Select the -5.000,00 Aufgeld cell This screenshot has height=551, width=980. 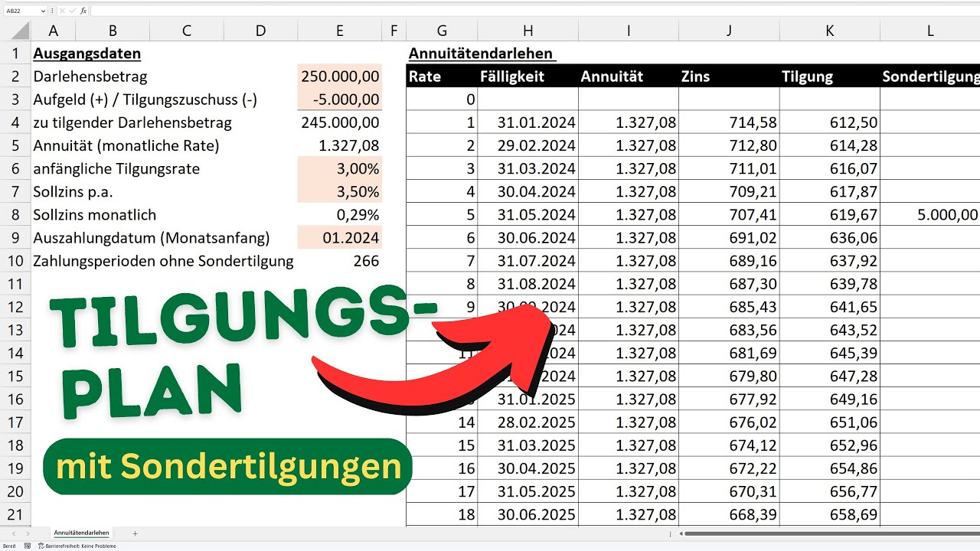pos(339,99)
